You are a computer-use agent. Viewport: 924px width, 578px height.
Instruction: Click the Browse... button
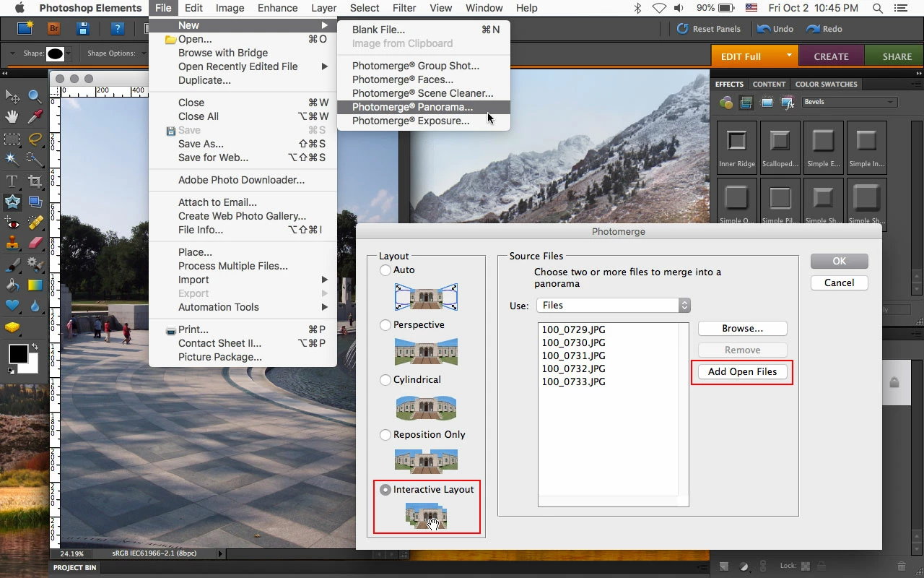[742, 328]
